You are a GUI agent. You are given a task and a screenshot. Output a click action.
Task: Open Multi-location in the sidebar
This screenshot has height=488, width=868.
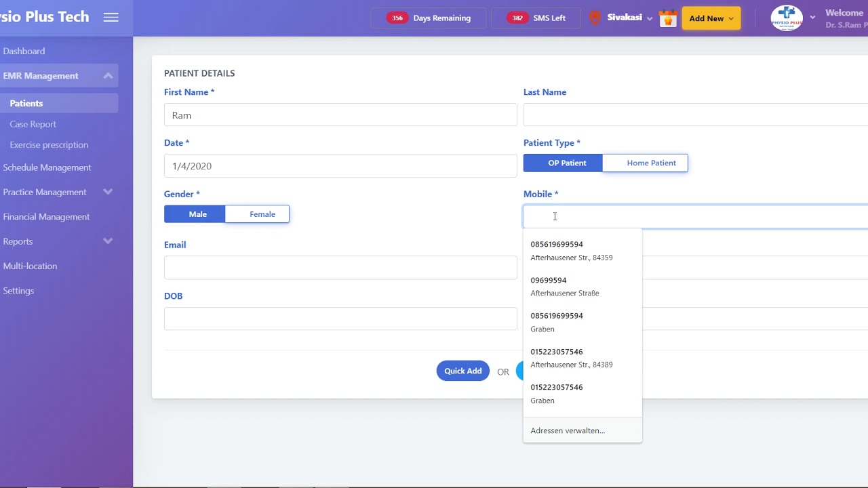[30, 266]
